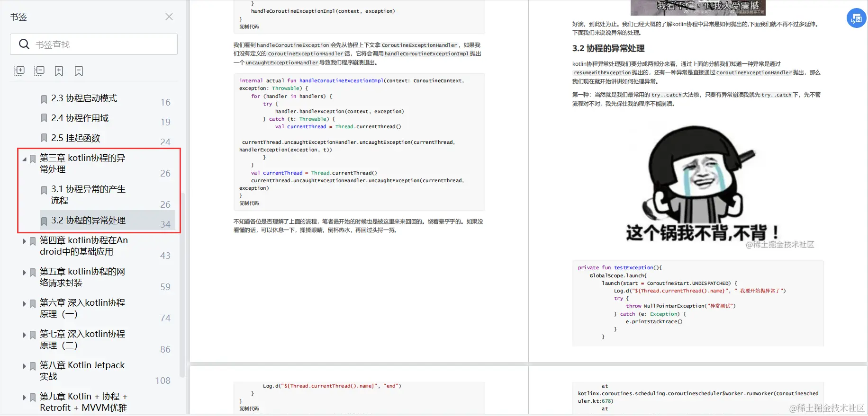Click the blue floating assistant icon
This screenshot has width=868, height=416.
point(856,18)
